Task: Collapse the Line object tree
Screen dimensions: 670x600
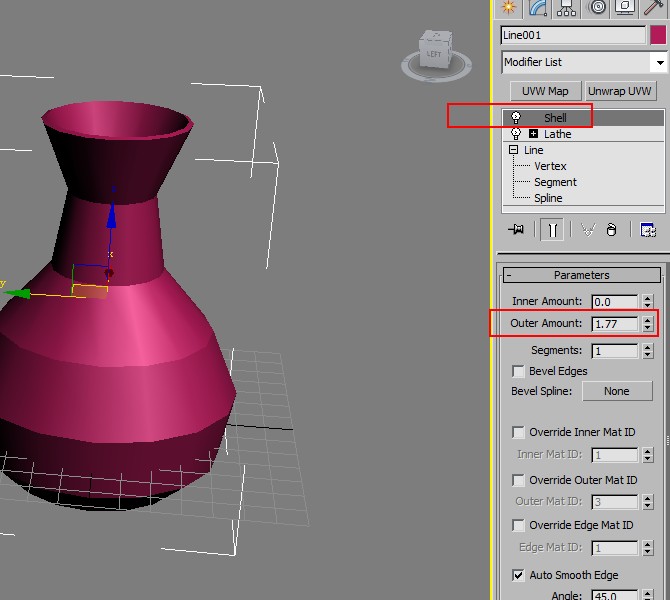Action: pos(513,150)
